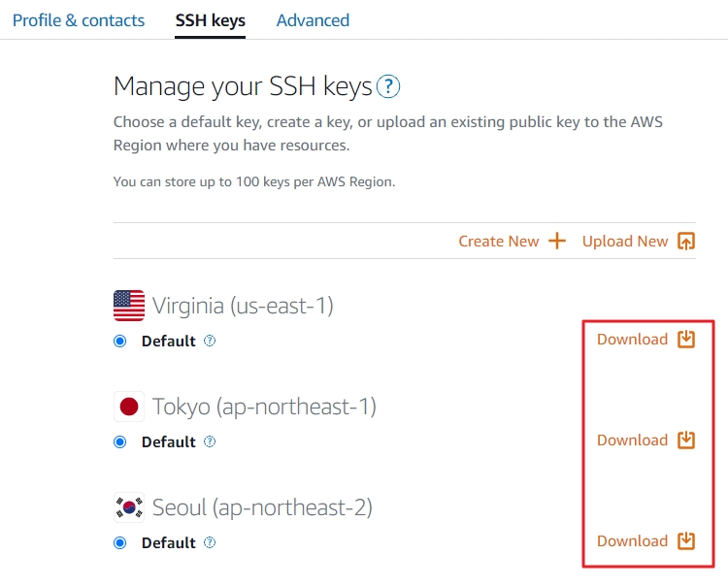
Task: Click the help icon beside Tokyo Default
Action: point(210,442)
